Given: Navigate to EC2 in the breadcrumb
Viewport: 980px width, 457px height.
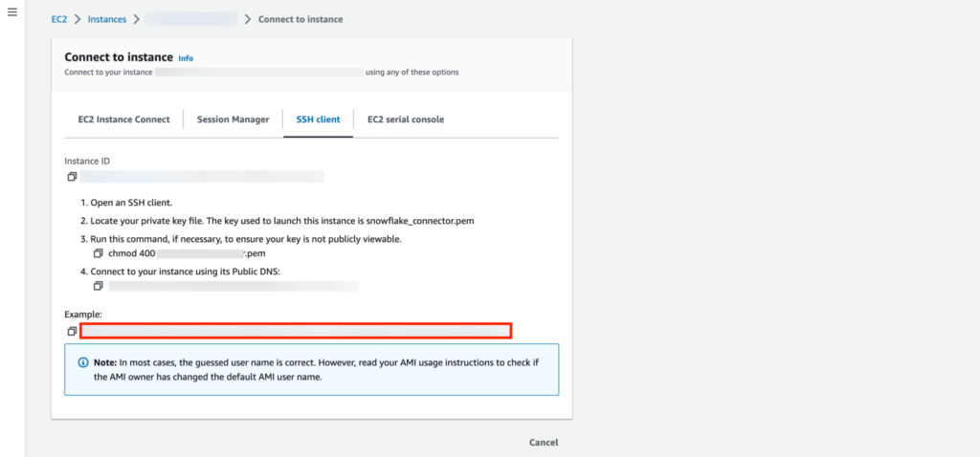Looking at the screenshot, I should (x=59, y=19).
